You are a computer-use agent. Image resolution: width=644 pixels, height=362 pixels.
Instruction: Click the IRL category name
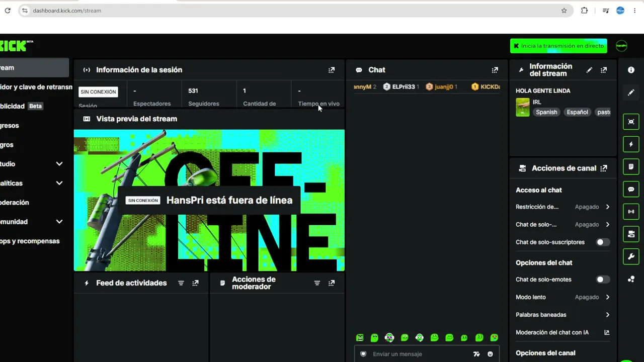(x=537, y=102)
